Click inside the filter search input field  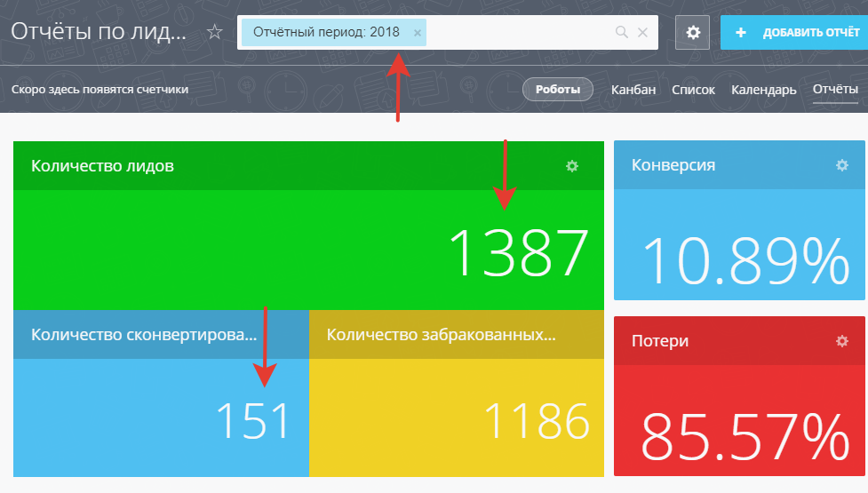pyautogui.click(x=520, y=33)
